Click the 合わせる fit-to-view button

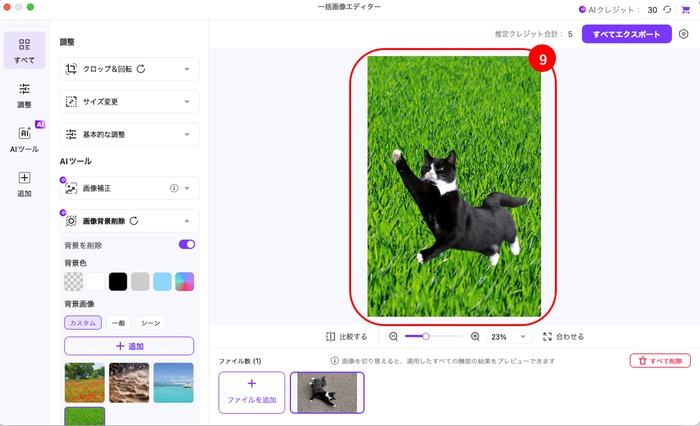(x=563, y=337)
